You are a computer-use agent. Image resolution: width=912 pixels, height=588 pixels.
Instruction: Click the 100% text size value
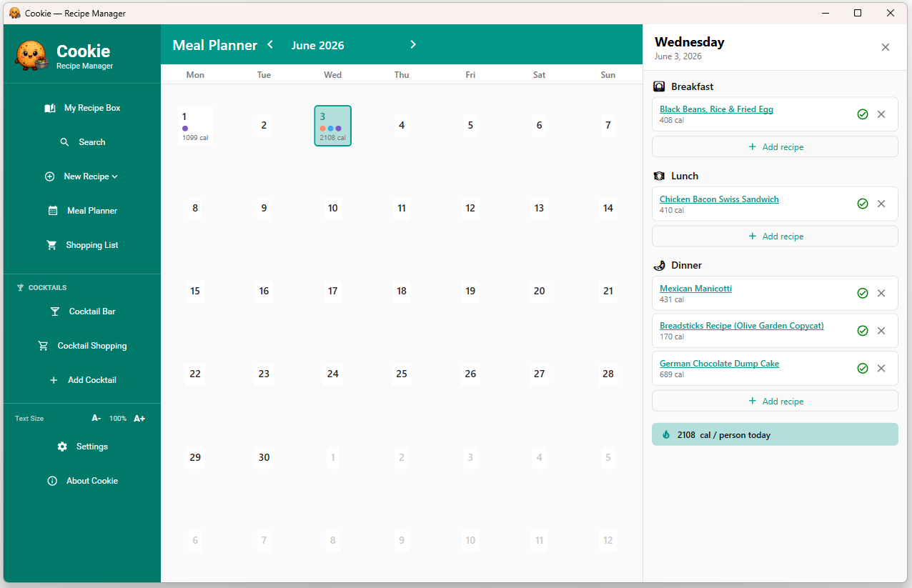tap(118, 419)
